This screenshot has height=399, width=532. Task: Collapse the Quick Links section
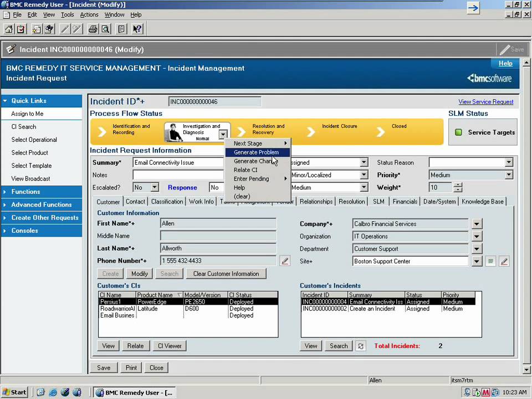pyautogui.click(x=42, y=101)
